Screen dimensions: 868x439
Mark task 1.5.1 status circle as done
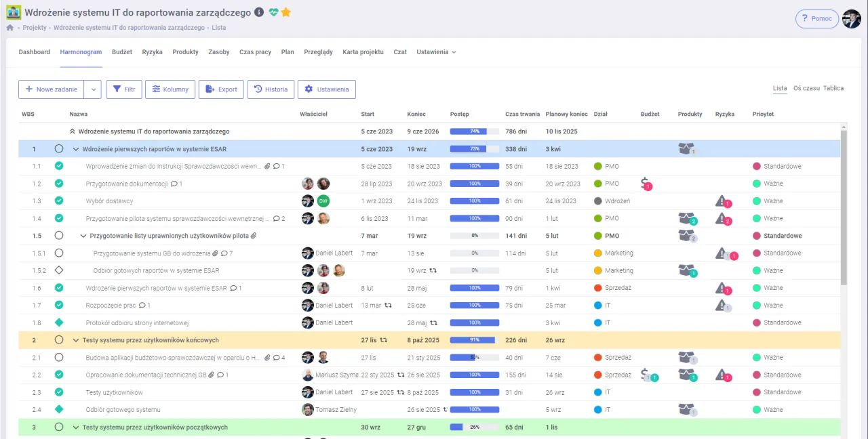click(59, 253)
